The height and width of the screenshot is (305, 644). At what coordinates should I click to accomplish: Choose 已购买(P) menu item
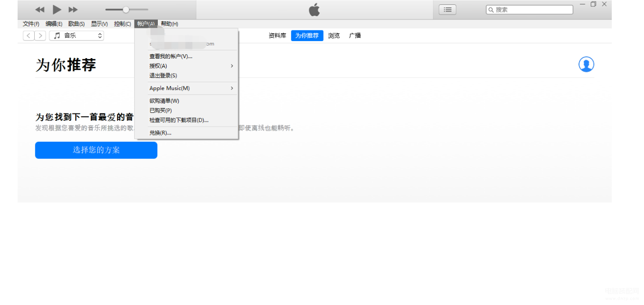point(186,110)
